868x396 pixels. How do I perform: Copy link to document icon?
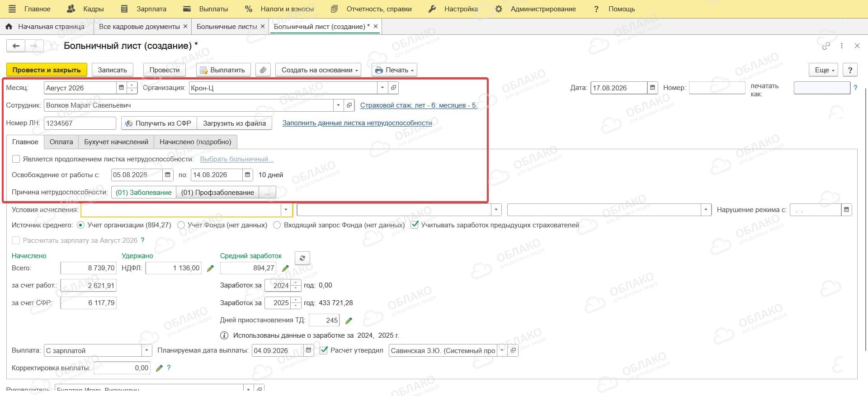click(826, 46)
